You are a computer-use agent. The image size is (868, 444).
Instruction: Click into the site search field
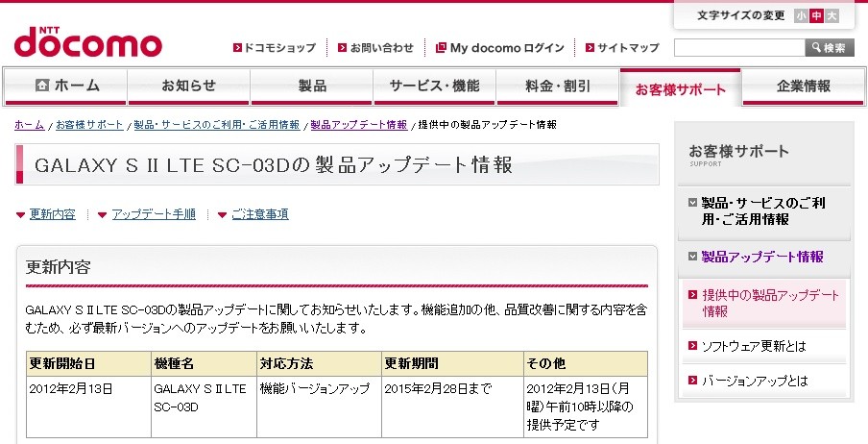coord(739,48)
